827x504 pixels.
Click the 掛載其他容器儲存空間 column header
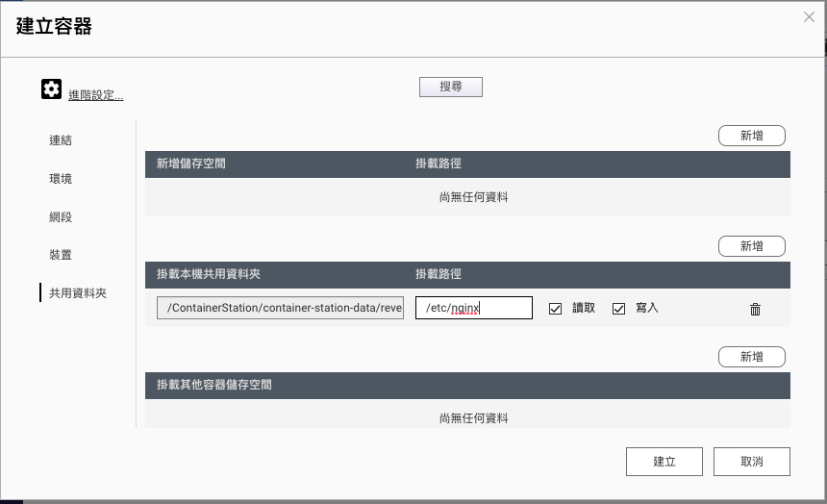pos(214,385)
